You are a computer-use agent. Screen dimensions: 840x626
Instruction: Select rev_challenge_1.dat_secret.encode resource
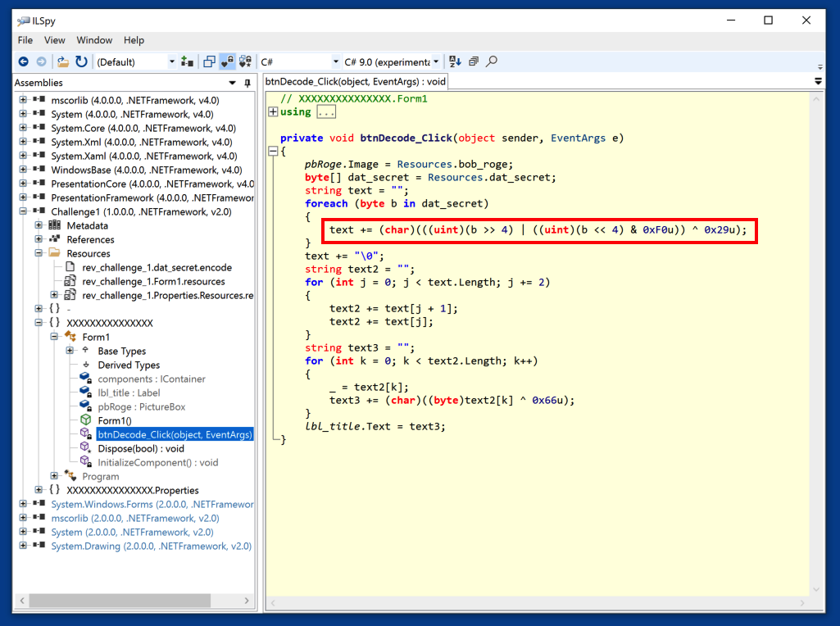tap(157, 267)
